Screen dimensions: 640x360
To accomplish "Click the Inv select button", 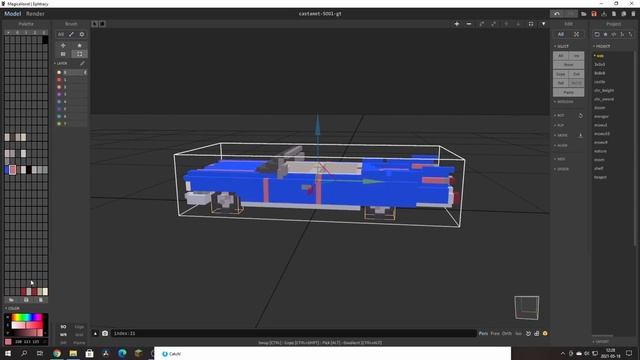I will 576,56.
